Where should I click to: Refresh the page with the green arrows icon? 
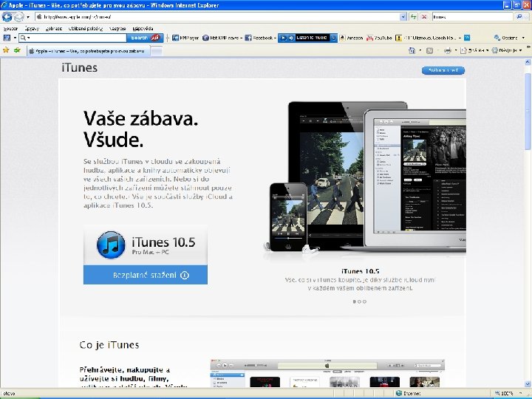point(413,16)
